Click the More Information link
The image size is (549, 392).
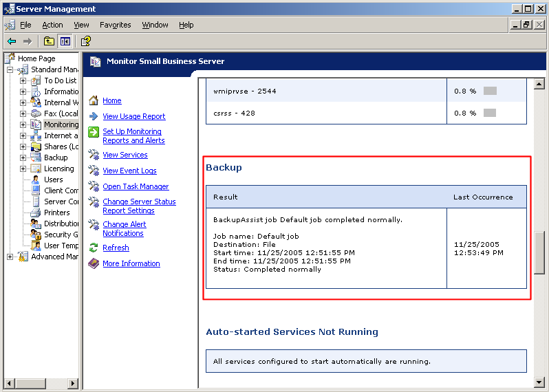click(131, 263)
